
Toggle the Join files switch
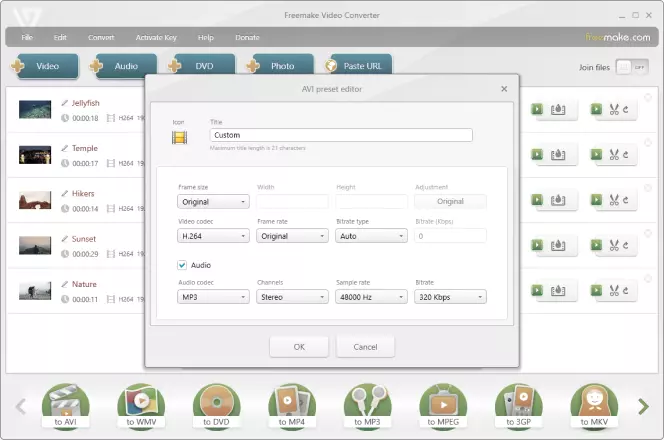632,67
